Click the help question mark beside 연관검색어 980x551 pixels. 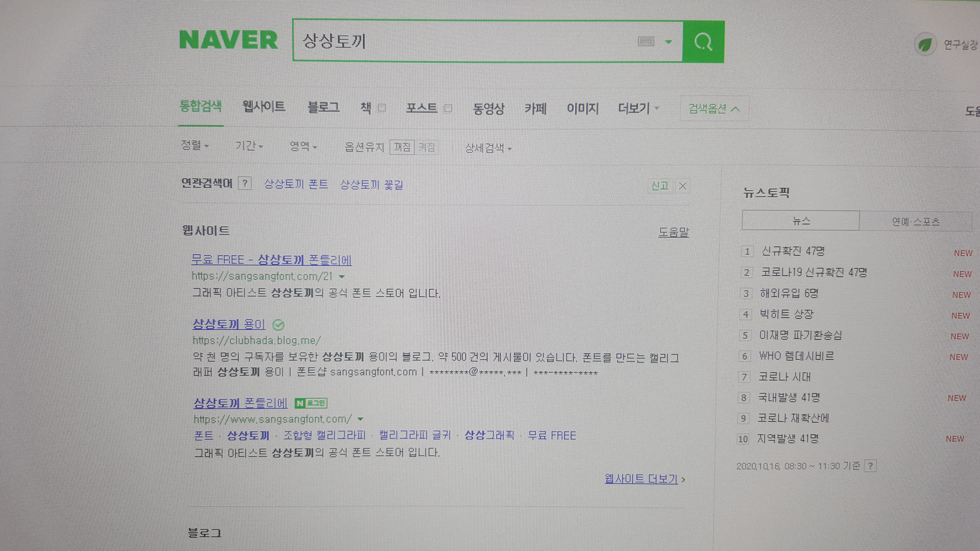pyautogui.click(x=245, y=184)
